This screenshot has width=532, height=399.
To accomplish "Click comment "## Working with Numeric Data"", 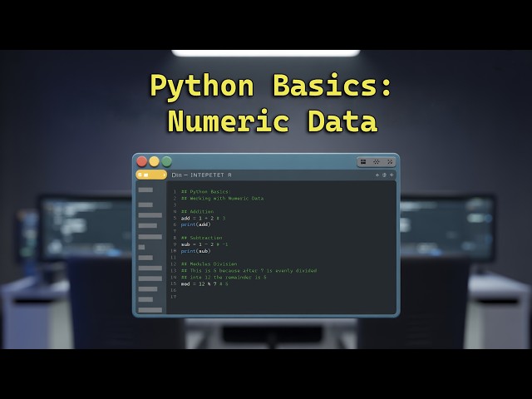I will (x=222, y=198).
